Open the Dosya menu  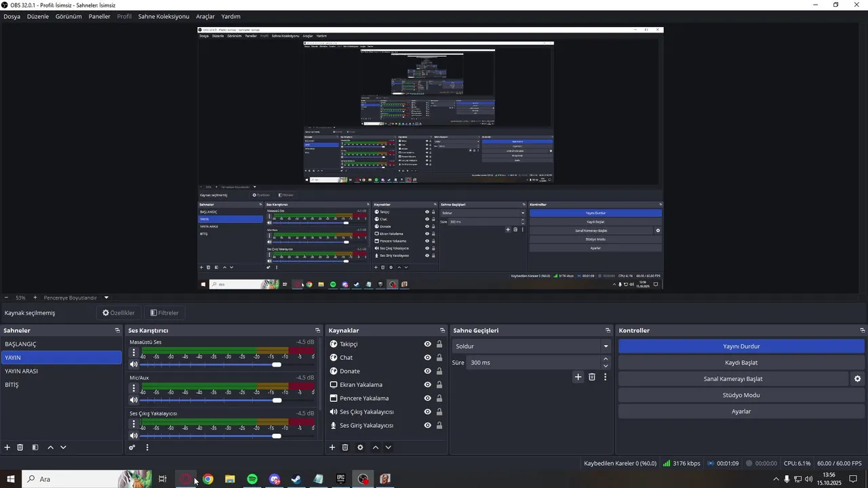point(12,16)
